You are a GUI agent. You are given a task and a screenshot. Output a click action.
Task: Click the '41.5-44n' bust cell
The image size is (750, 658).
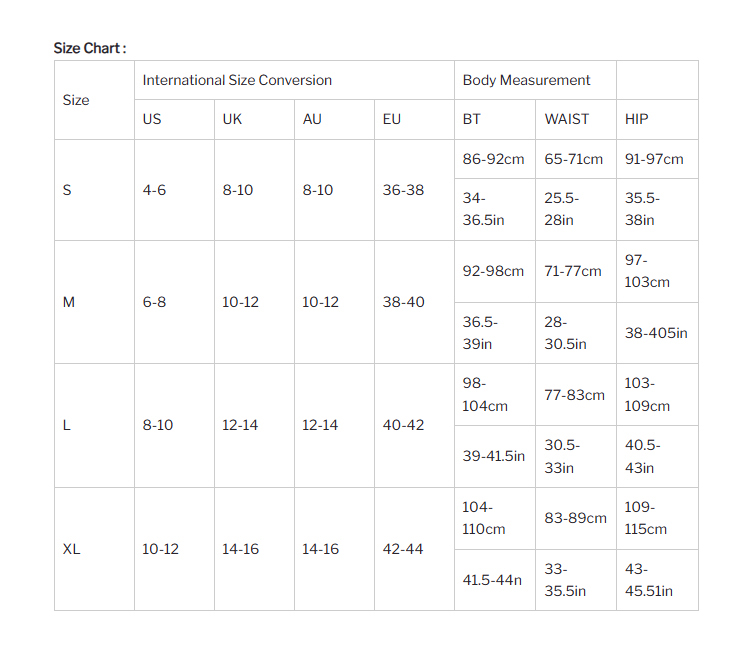click(x=492, y=580)
